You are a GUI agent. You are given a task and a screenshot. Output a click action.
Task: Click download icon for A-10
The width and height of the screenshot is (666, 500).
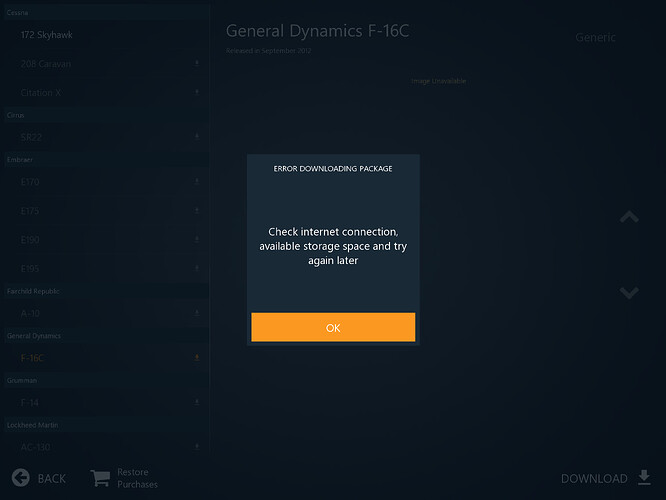[x=197, y=313]
